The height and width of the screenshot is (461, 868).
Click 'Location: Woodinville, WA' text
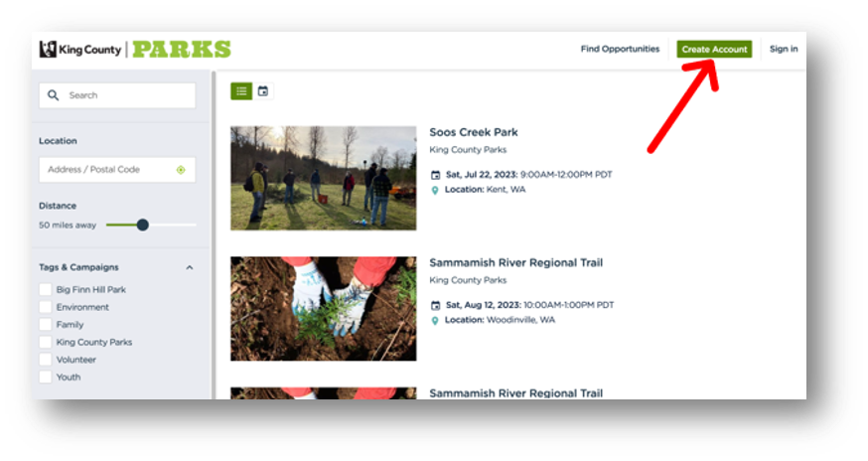click(x=500, y=320)
